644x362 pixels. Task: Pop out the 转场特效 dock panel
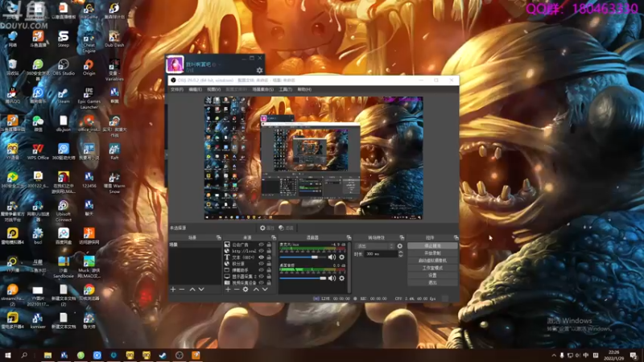(402, 237)
